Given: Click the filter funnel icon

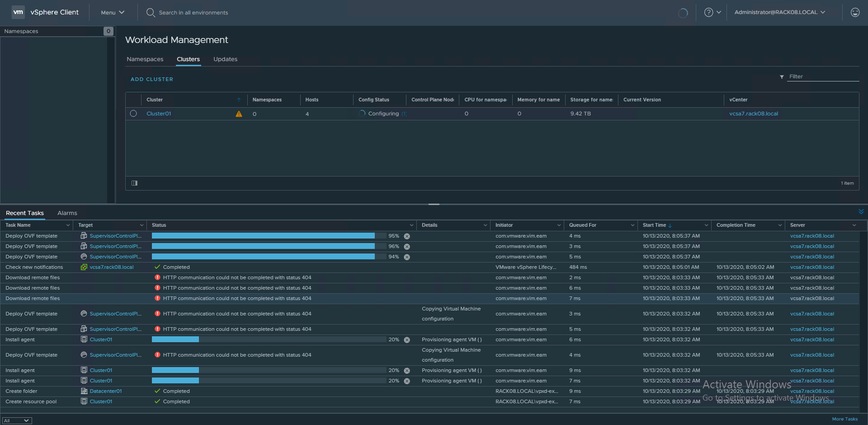Looking at the screenshot, I should (x=782, y=77).
